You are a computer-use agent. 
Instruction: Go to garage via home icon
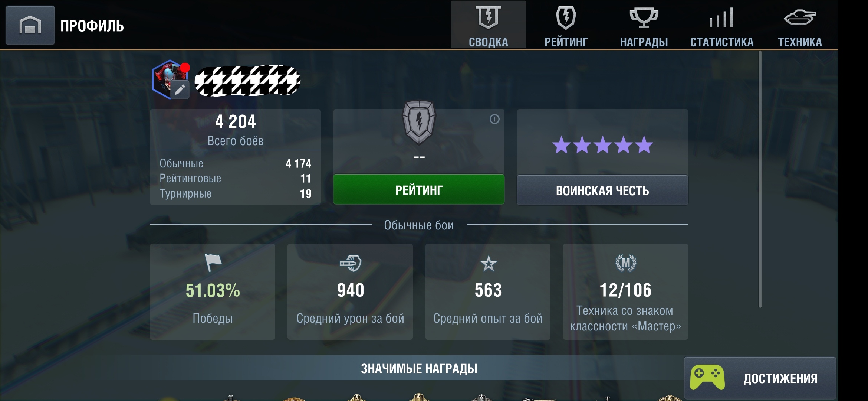click(30, 25)
